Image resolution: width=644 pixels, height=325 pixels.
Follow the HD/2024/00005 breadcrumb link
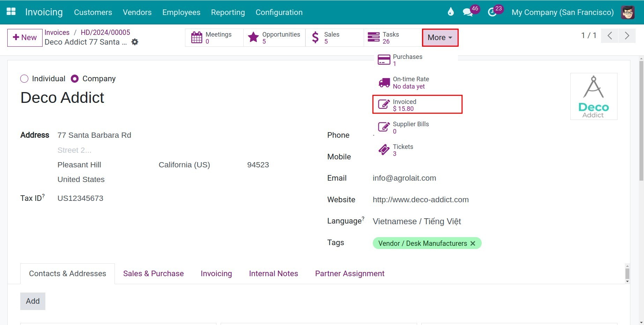pyautogui.click(x=105, y=32)
